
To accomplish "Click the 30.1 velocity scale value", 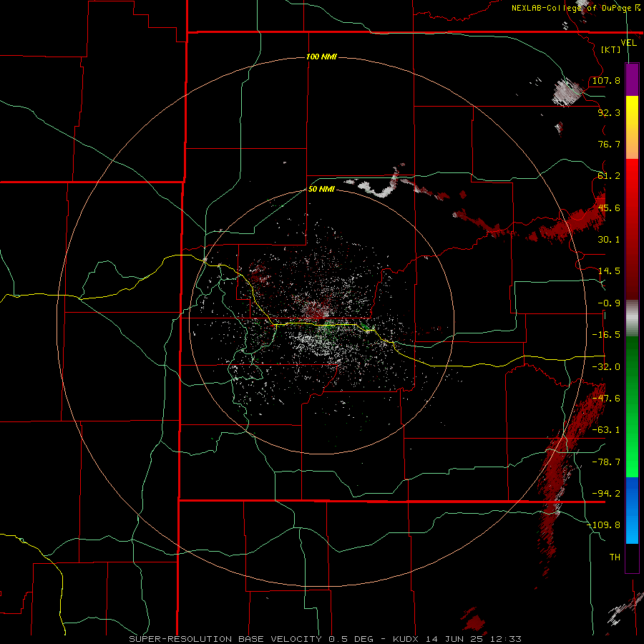I will [609, 240].
